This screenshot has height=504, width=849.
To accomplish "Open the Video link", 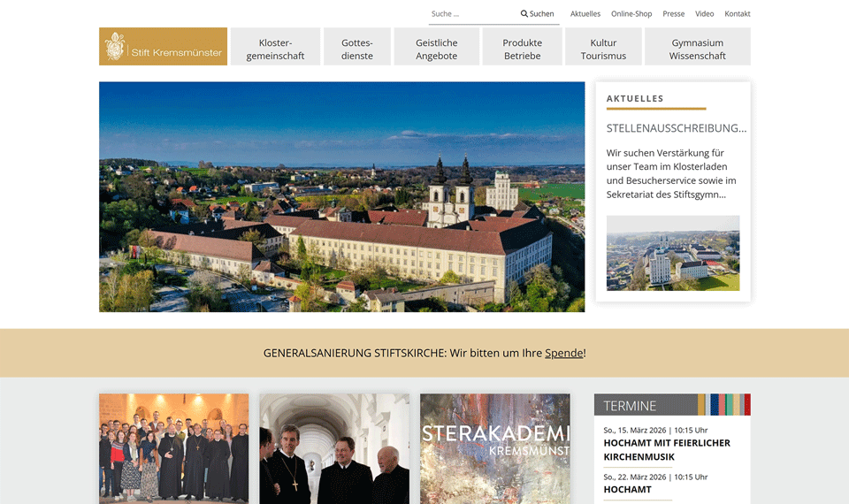I will (704, 14).
